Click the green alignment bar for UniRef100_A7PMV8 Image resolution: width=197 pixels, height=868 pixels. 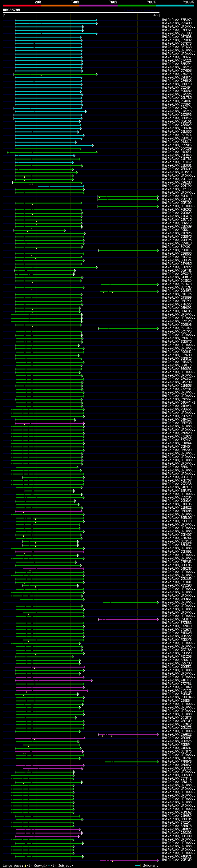tap(132, 761)
